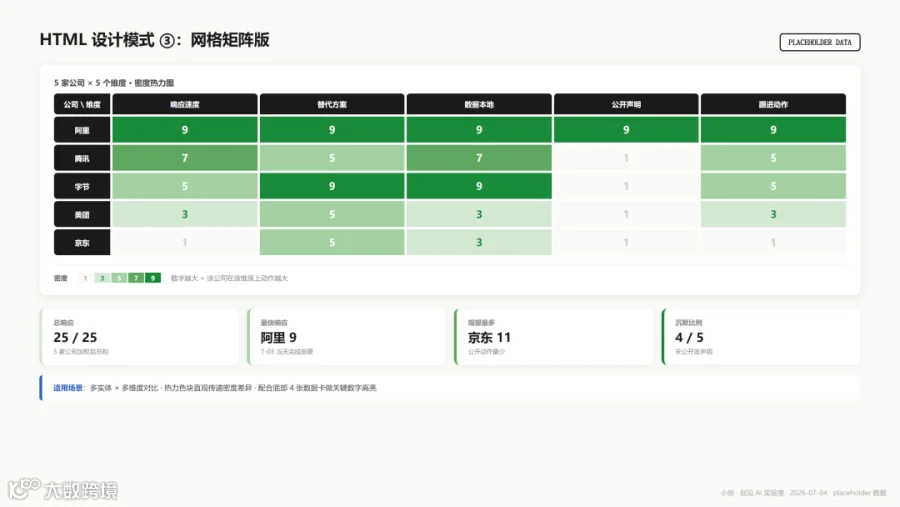Click 美团 cell under 响应速度
900x507 pixels.
click(185, 214)
